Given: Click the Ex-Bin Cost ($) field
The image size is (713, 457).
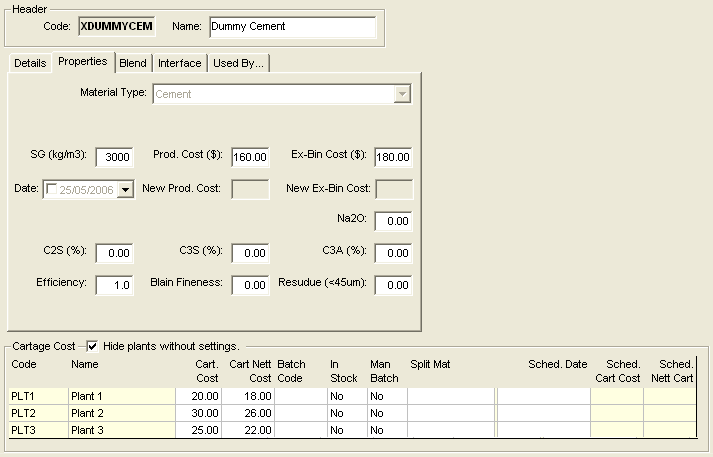Looking at the screenshot, I should pyautogui.click(x=394, y=157).
